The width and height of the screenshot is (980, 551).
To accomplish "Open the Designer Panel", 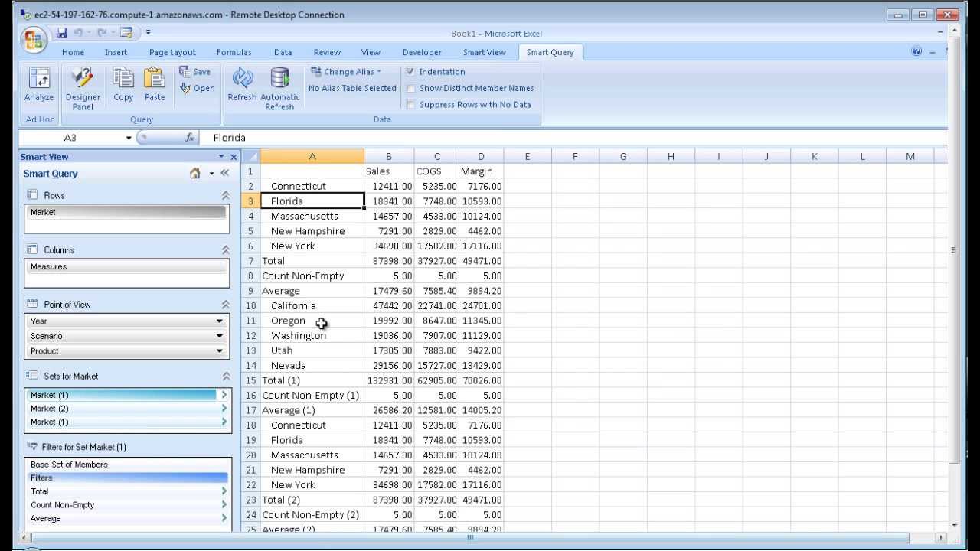I will (x=83, y=89).
